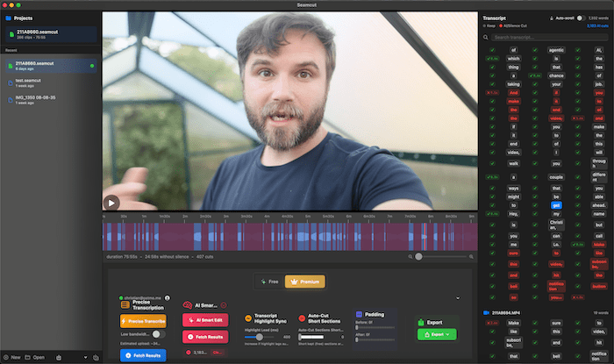Play the video preview
The image size is (614, 364).
click(111, 203)
